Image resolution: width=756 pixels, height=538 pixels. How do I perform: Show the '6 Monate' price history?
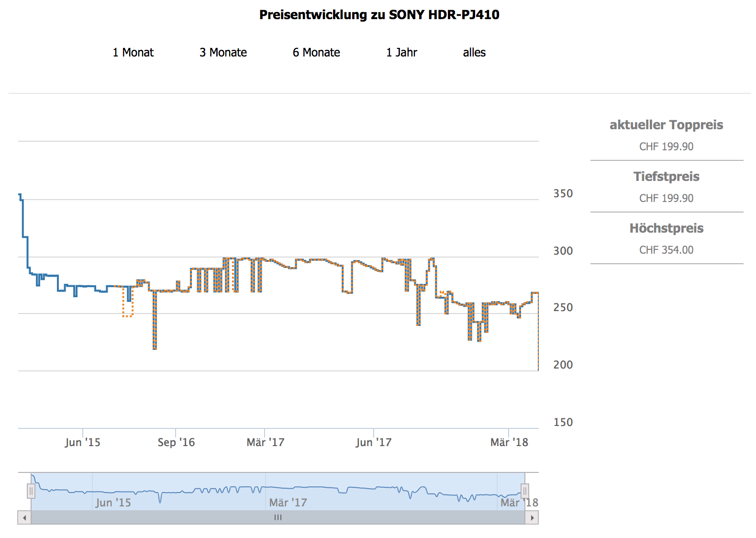[x=316, y=53]
